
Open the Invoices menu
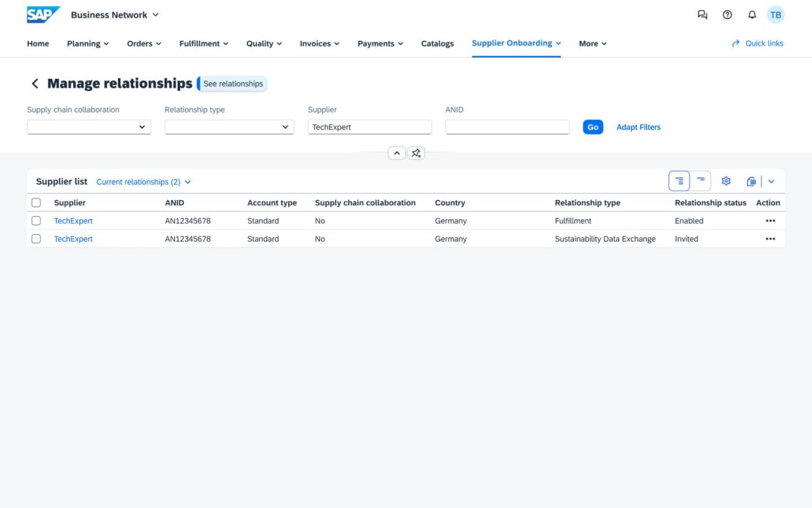tap(320, 43)
